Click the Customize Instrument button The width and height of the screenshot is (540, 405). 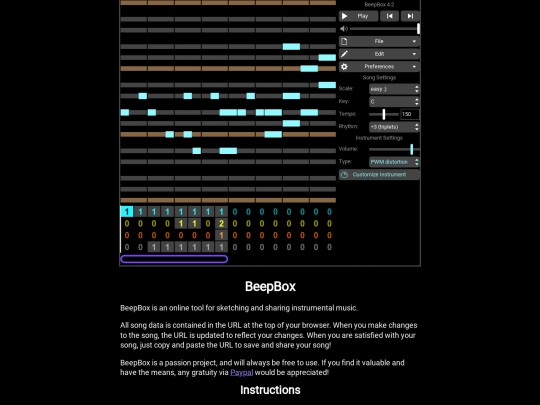click(379, 175)
